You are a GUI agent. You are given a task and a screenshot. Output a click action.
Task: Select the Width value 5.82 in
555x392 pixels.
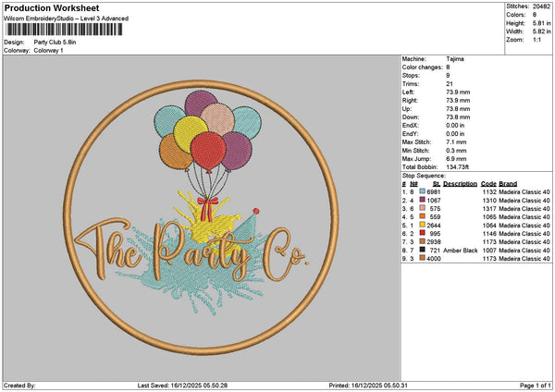541,31
